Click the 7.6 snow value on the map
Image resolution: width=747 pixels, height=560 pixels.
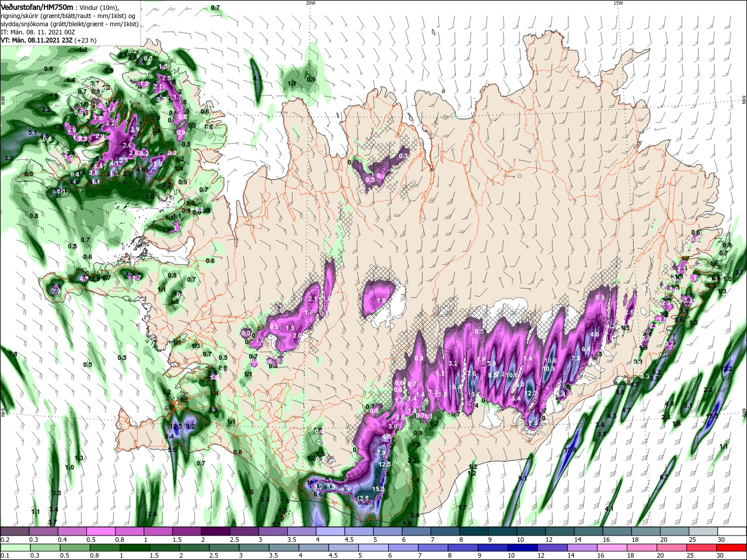(472, 374)
